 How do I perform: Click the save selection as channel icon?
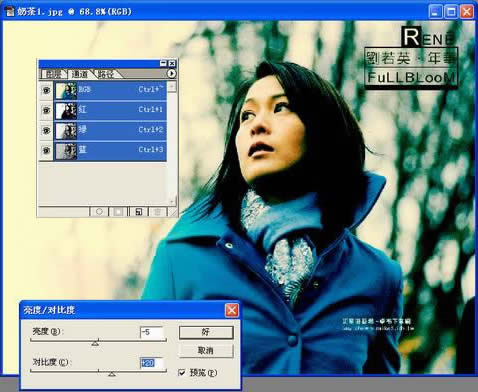pyautogui.click(x=119, y=212)
